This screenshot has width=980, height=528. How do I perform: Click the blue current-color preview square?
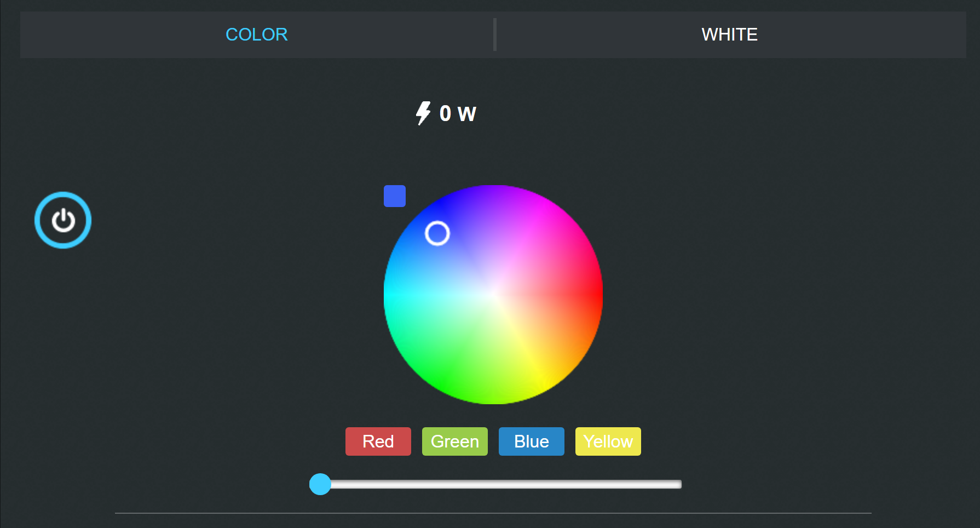pyautogui.click(x=394, y=196)
